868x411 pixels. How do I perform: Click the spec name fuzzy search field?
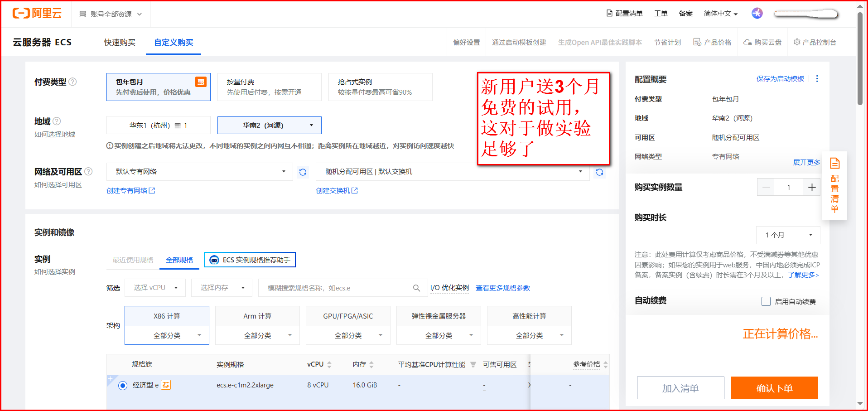coord(343,288)
